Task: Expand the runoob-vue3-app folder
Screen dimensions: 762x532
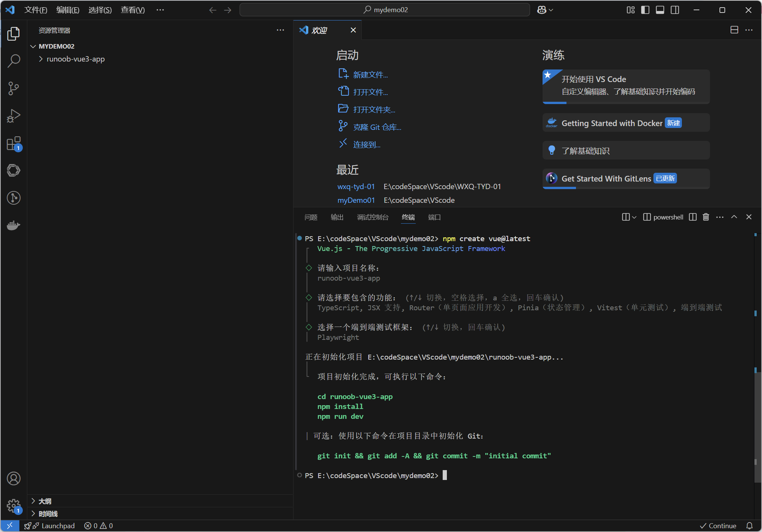Action: [x=76, y=59]
